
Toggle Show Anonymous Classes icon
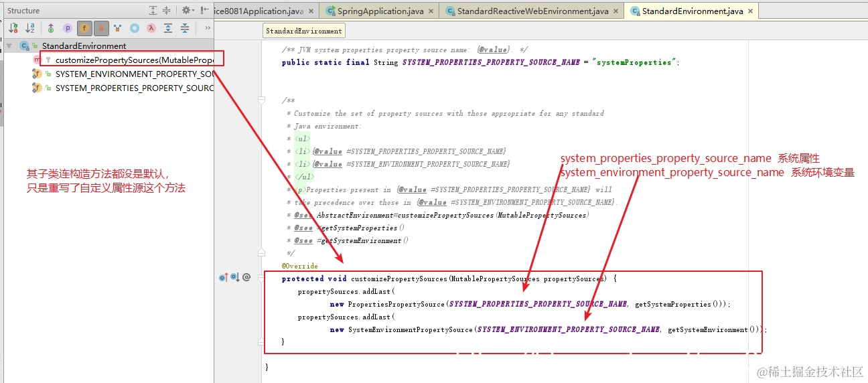click(x=135, y=28)
